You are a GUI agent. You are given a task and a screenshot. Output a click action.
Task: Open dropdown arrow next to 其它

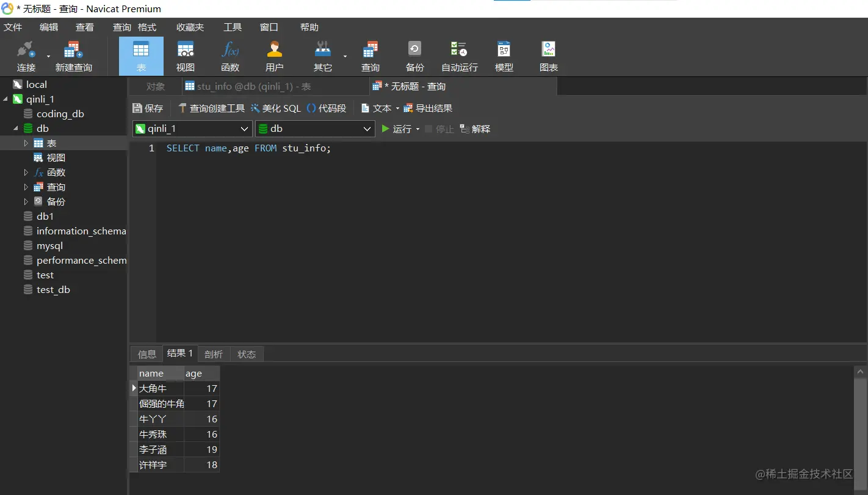[345, 56]
